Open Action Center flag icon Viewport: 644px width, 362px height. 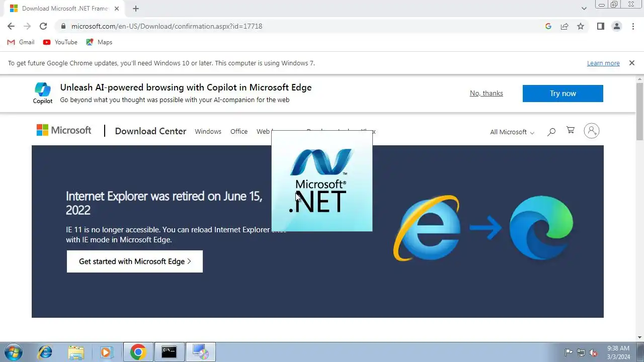569,352
